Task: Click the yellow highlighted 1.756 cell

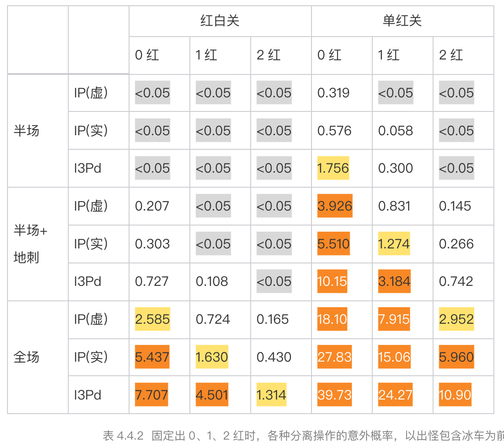Action: pyautogui.click(x=333, y=168)
